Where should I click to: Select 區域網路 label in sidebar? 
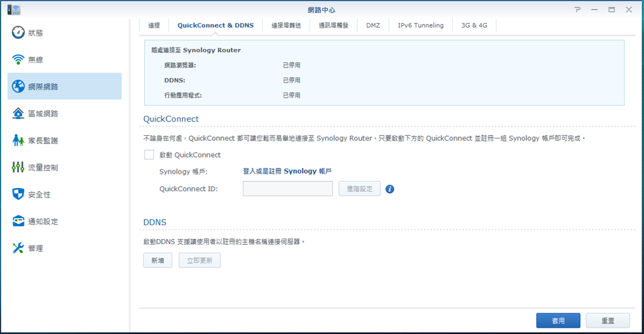(43, 114)
